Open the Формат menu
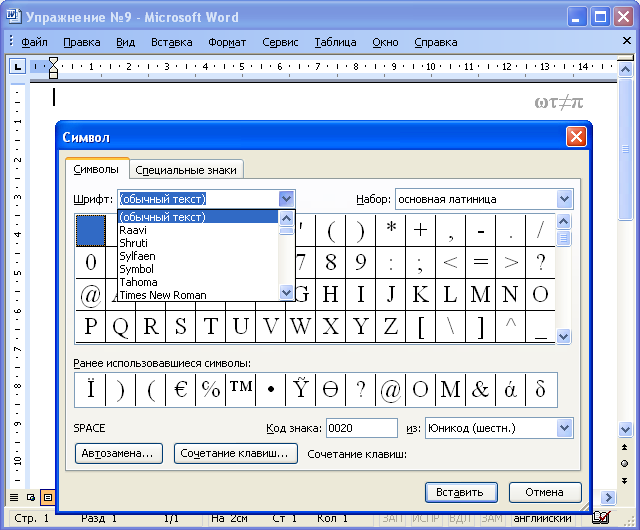Viewport: 640px width, 530px height. pyautogui.click(x=227, y=42)
